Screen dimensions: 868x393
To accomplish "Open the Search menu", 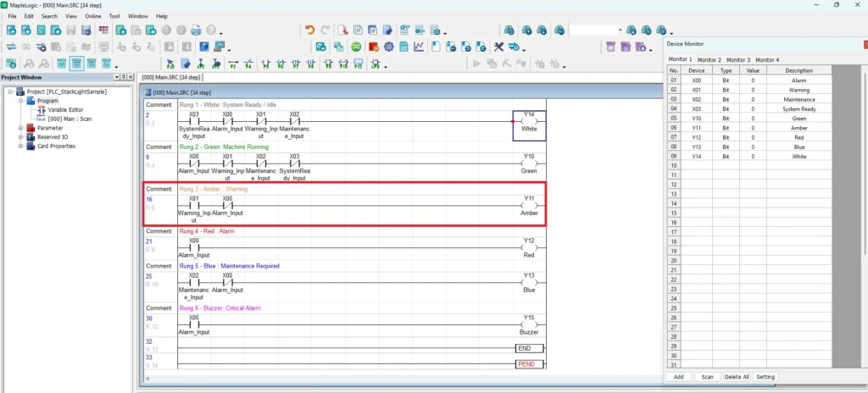I will [x=49, y=16].
